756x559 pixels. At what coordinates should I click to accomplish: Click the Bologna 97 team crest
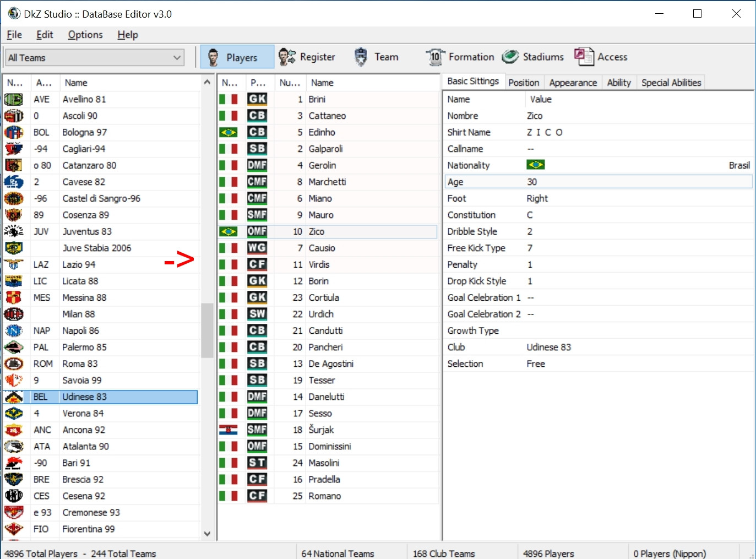[14, 132]
